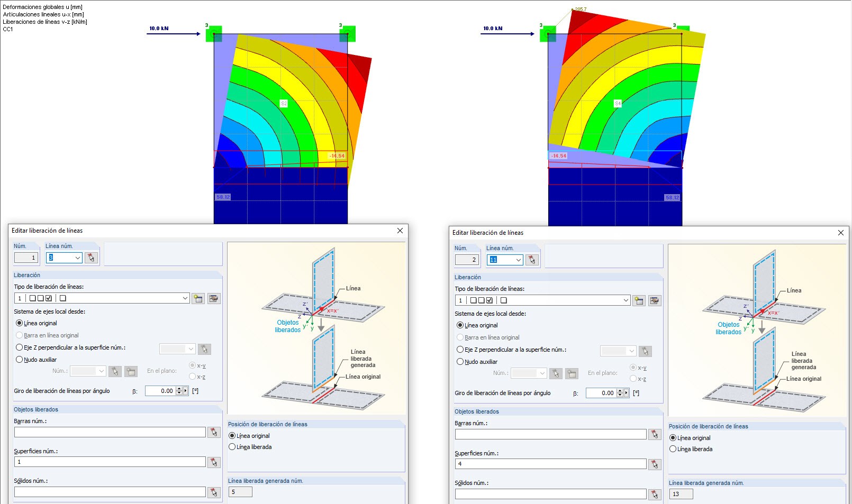Image resolution: width=852 pixels, height=504 pixels.
Task: Click angle β 0.00 field, left dialog
Action: (160, 391)
